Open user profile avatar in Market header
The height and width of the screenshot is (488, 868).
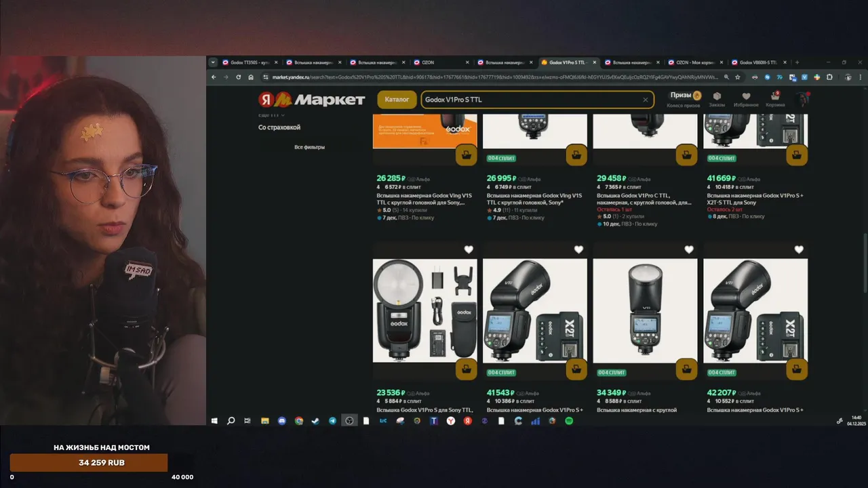tap(804, 100)
